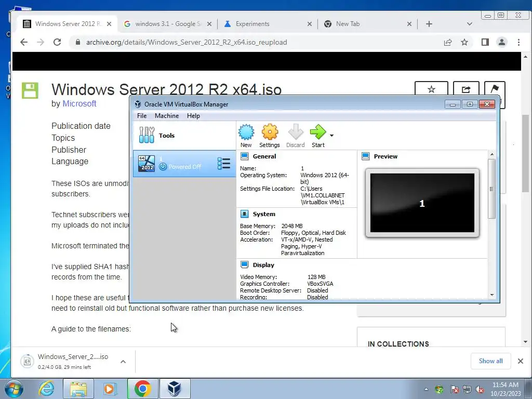Click the VM preview thumbnail
The image size is (532, 399).
pyautogui.click(x=422, y=203)
